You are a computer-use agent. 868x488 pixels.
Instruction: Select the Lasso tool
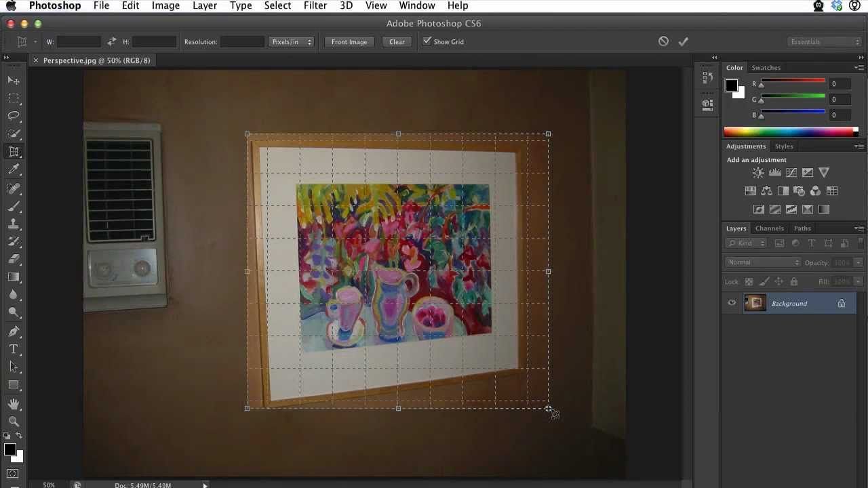click(14, 116)
